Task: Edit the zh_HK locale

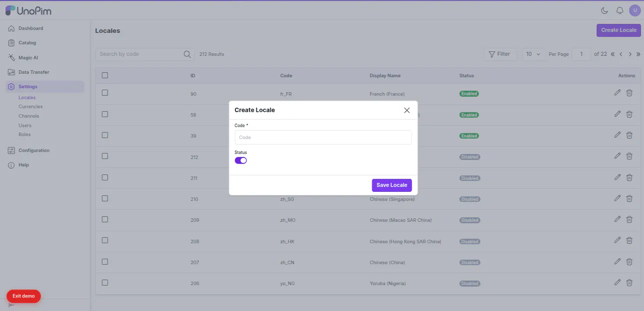Action: (x=618, y=240)
